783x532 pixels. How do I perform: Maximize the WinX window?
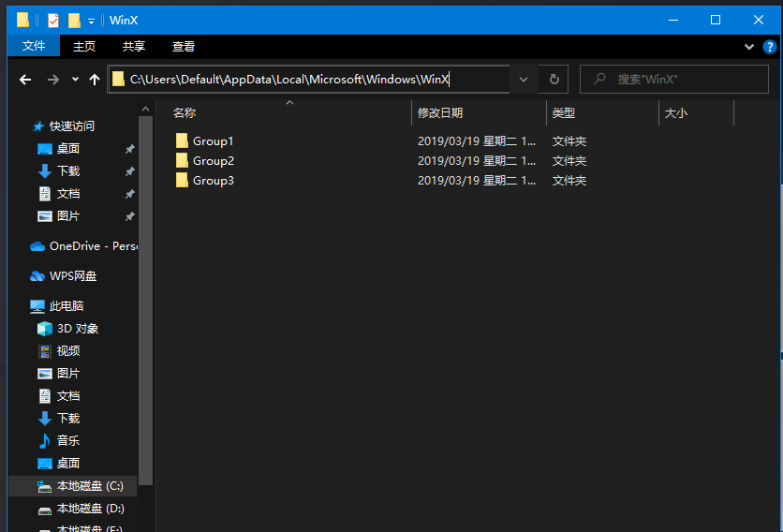tap(716, 20)
